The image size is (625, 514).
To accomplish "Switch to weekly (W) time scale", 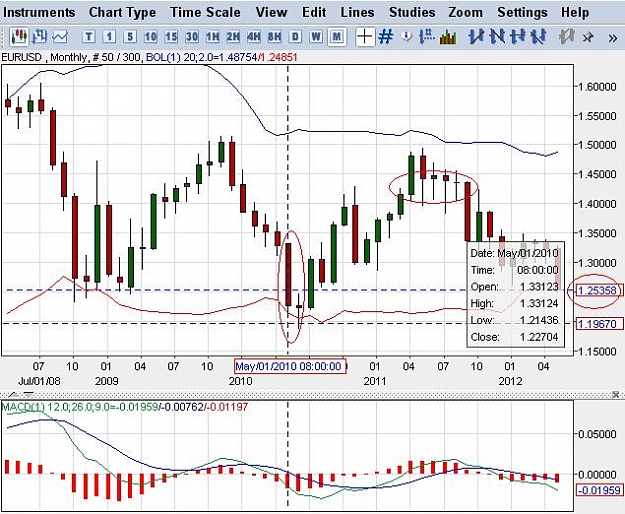I will [x=316, y=37].
